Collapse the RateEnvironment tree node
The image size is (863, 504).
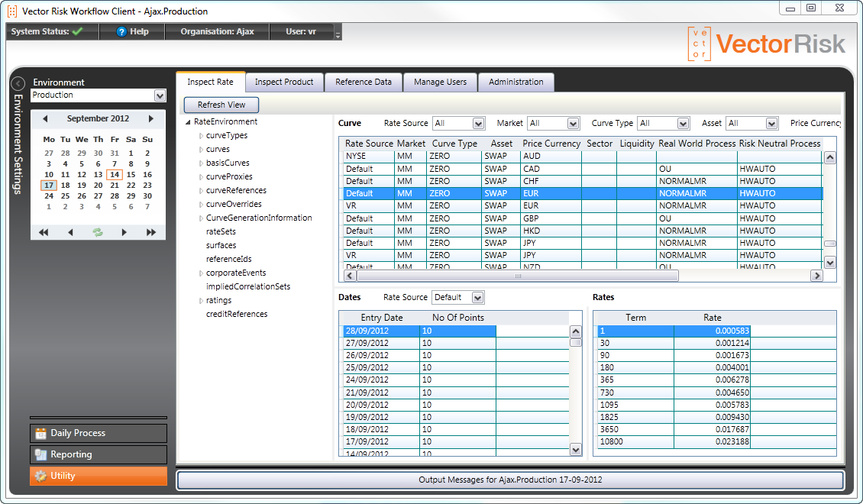pos(188,122)
